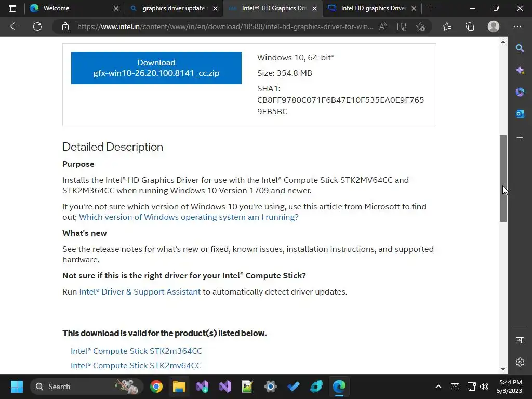Open Read aloud from address bar
This screenshot has width=532, height=399.
tap(383, 26)
